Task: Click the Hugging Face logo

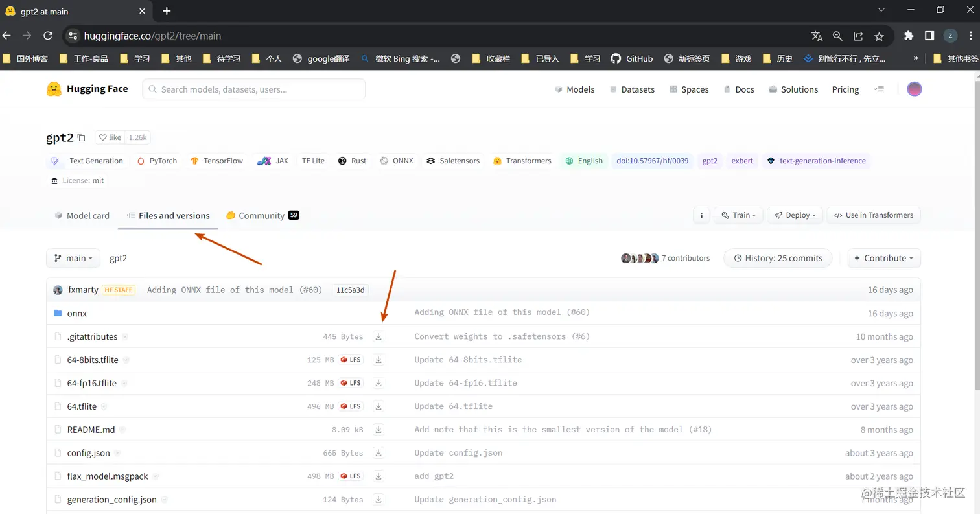Action: [x=87, y=89]
